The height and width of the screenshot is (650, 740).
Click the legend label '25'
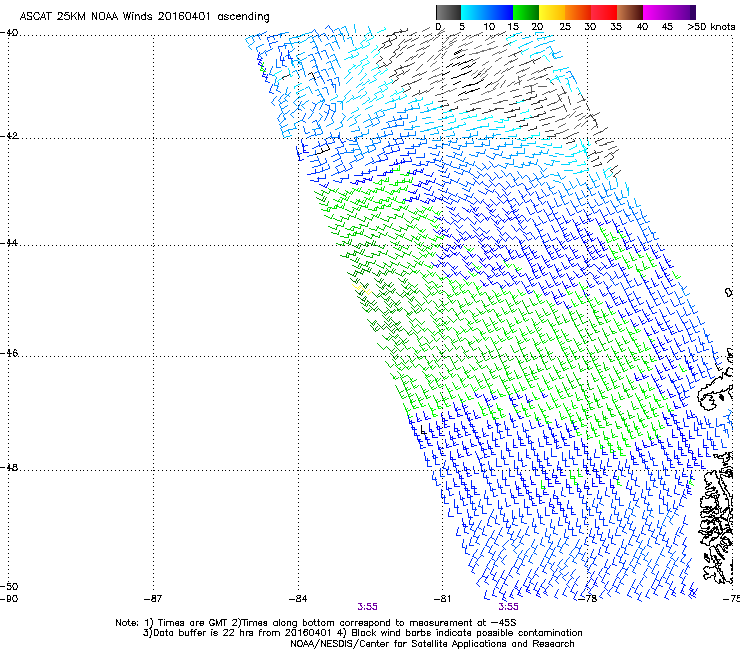[564, 27]
